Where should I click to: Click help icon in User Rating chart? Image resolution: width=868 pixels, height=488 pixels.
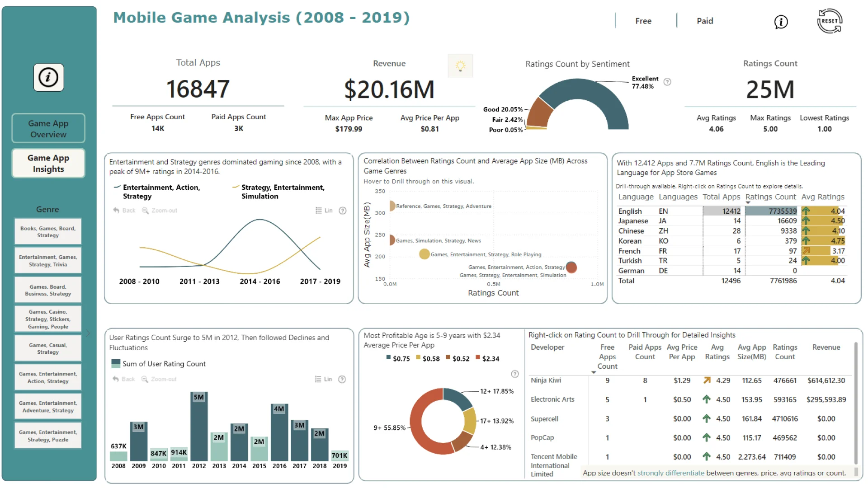tap(342, 379)
